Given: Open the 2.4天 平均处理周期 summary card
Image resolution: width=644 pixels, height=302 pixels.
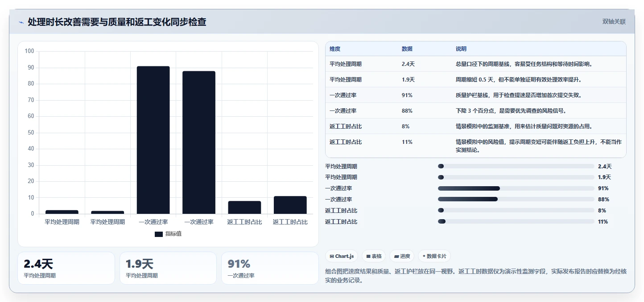Looking at the screenshot, I should pyautogui.click(x=66, y=268).
